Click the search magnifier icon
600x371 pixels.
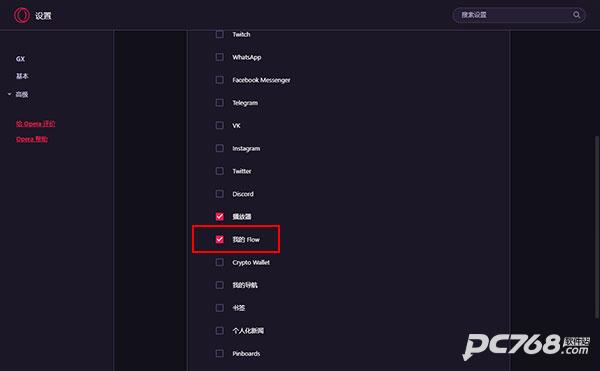pos(576,15)
